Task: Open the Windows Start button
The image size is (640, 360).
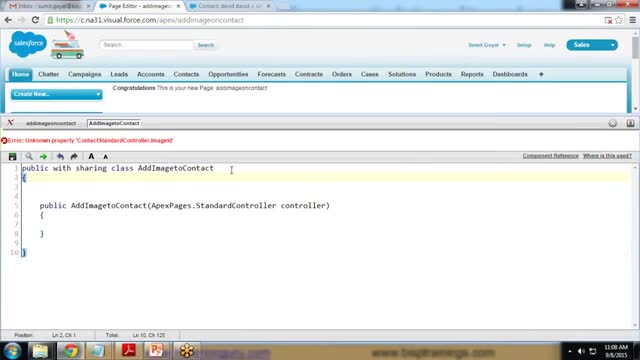Action: [12, 351]
